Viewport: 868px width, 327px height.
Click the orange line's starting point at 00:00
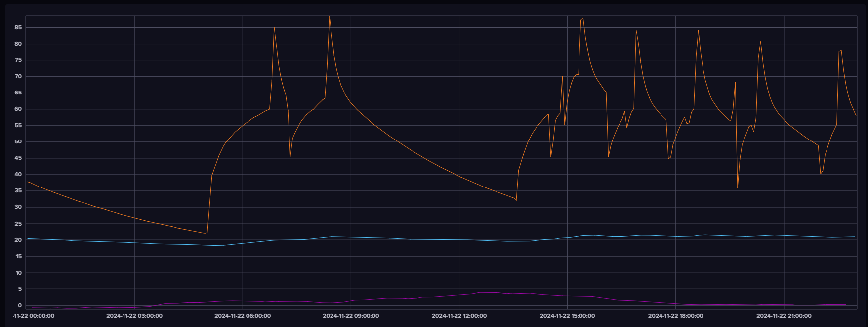point(27,182)
